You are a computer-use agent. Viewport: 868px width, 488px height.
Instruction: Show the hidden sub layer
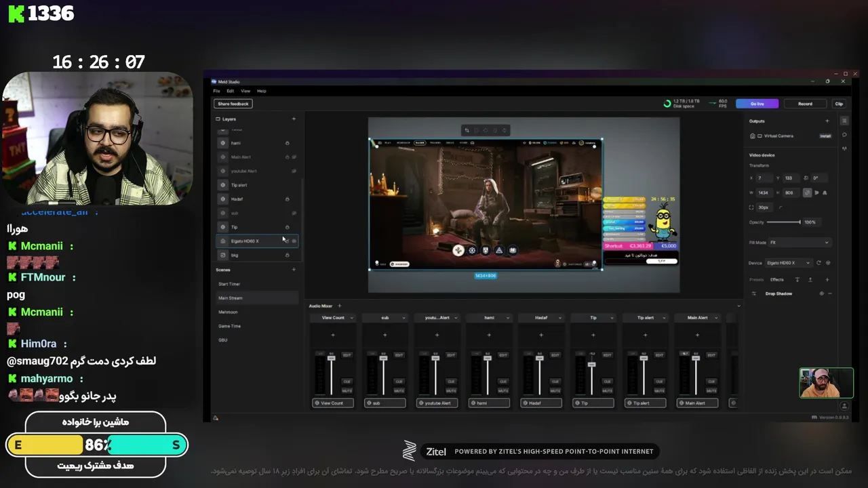pyautogui.click(x=294, y=213)
